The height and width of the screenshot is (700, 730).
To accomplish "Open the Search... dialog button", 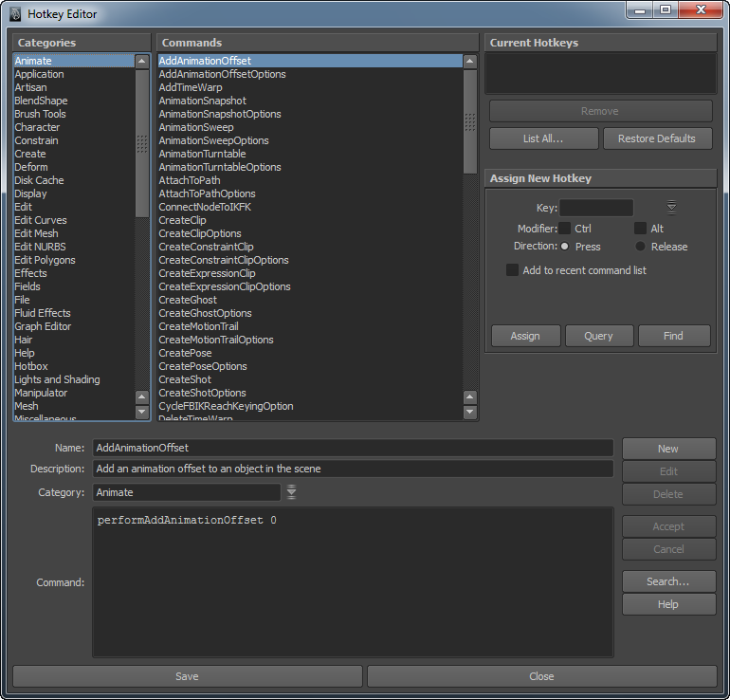I will click(667, 581).
